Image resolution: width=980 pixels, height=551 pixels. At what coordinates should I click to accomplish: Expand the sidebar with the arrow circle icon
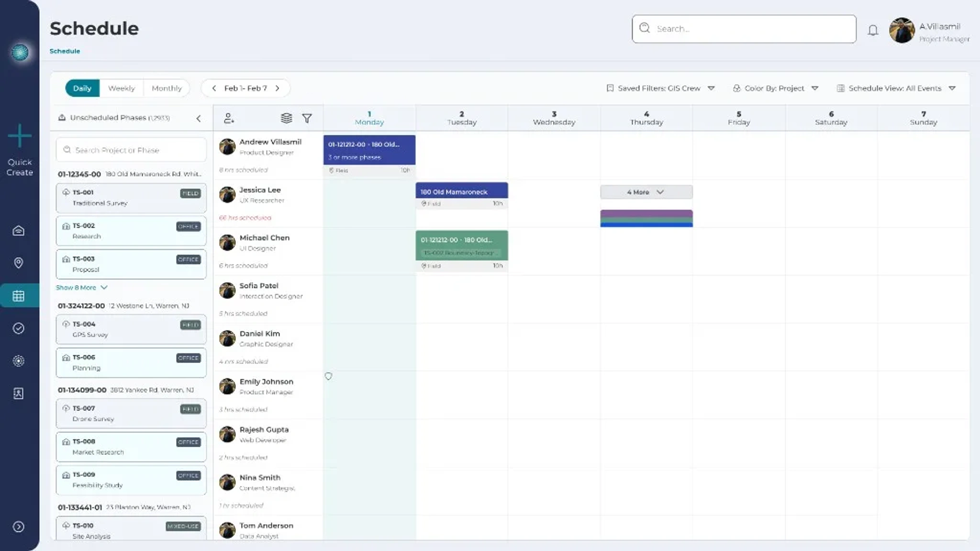[19, 527]
